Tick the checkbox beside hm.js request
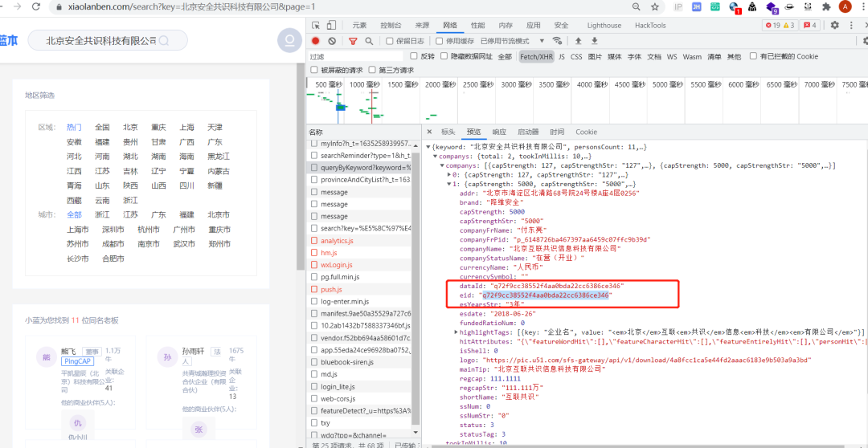This screenshot has height=448, width=868. pyautogui.click(x=314, y=253)
